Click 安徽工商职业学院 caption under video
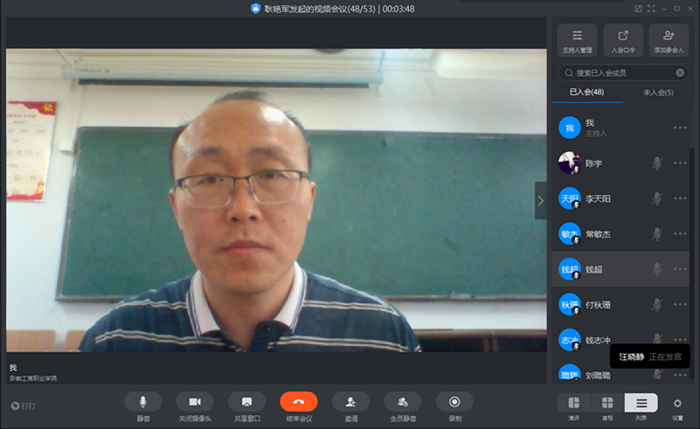This screenshot has width=700, height=429. (33, 378)
